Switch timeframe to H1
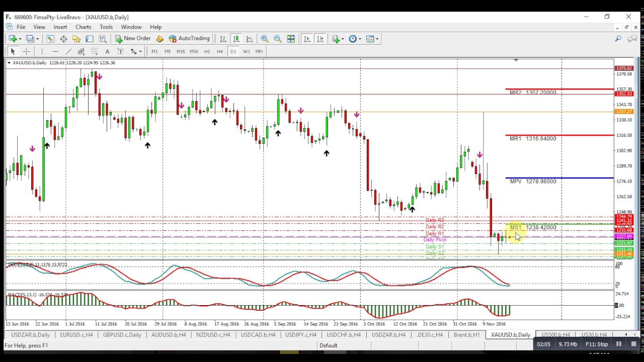The height and width of the screenshot is (362, 644). [207, 51]
